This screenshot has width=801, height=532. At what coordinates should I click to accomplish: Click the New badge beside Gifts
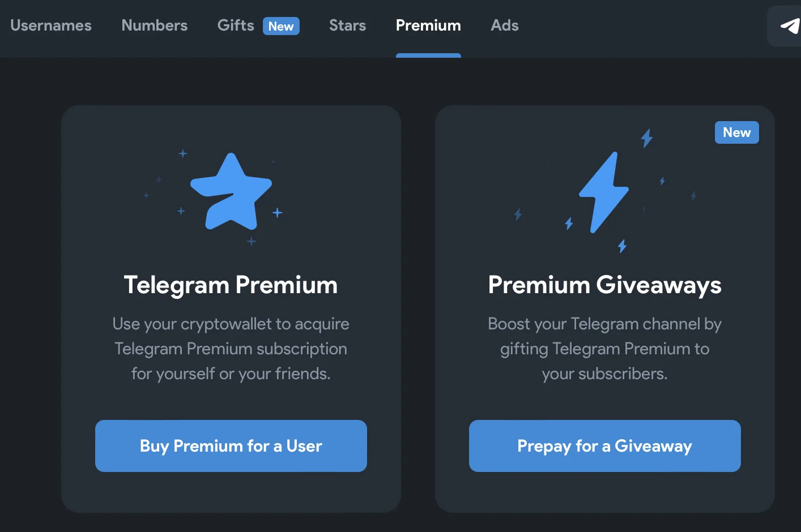click(x=281, y=26)
